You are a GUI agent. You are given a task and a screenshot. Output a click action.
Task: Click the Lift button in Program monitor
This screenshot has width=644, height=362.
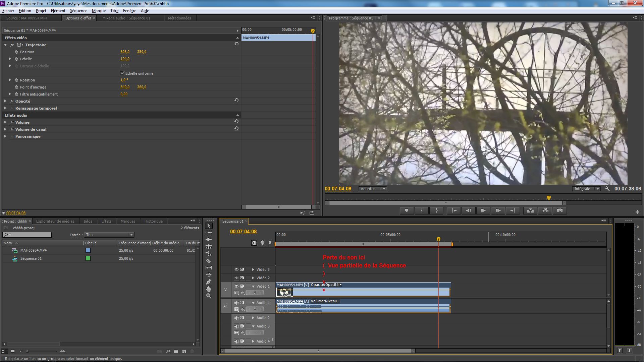point(530,210)
